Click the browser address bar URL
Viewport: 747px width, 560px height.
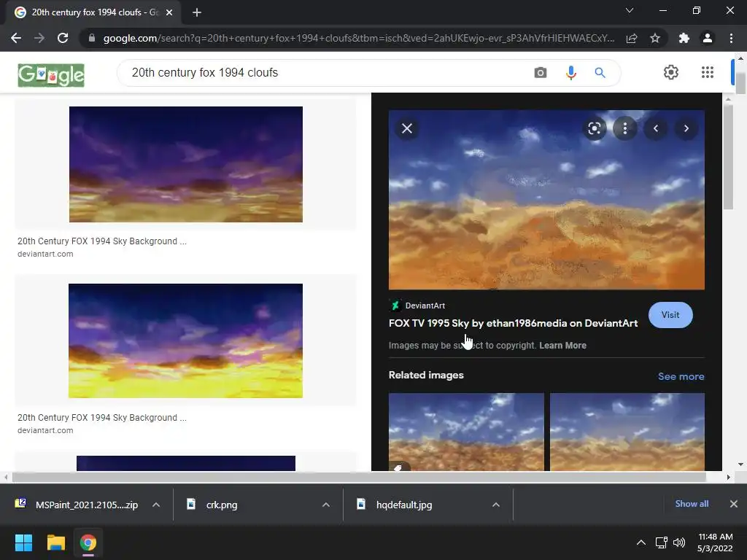pyautogui.click(x=358, y=38)
